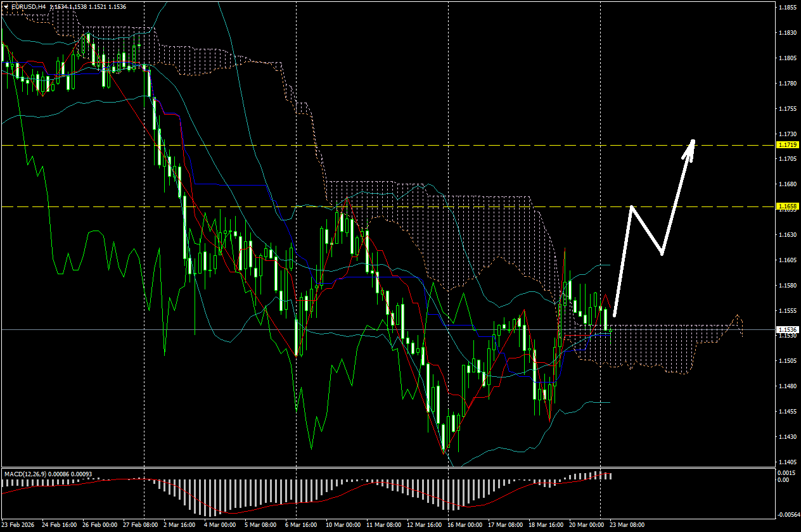This screenshot has width=801, height=532.
Task: Click the 1.1755 value on price scale
Action: click(x=788, y=109)
